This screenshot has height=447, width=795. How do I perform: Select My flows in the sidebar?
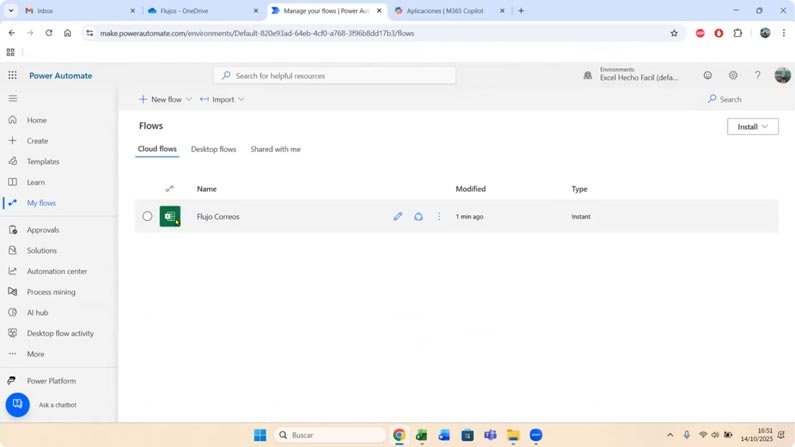tap(41, 203)
